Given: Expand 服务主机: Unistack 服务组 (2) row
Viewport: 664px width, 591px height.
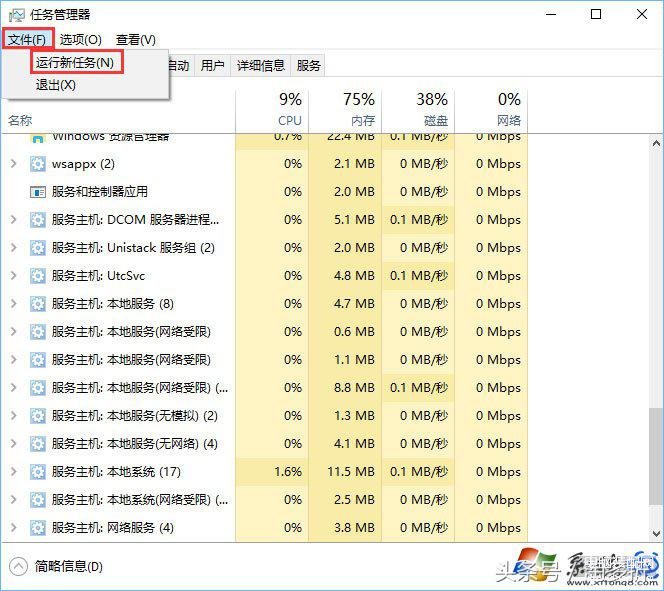Looking at the screenshot, I should coord(13,247).
